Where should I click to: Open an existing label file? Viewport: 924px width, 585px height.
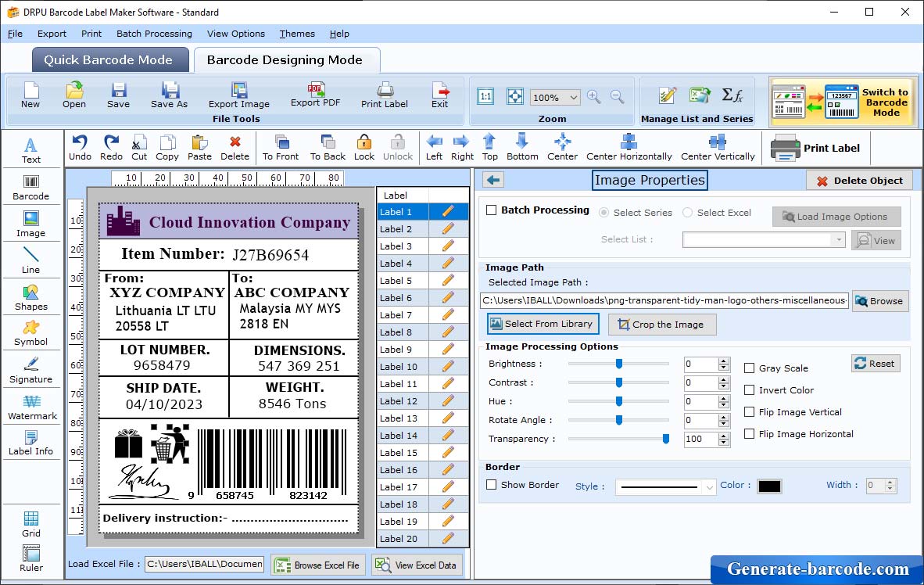74,95
